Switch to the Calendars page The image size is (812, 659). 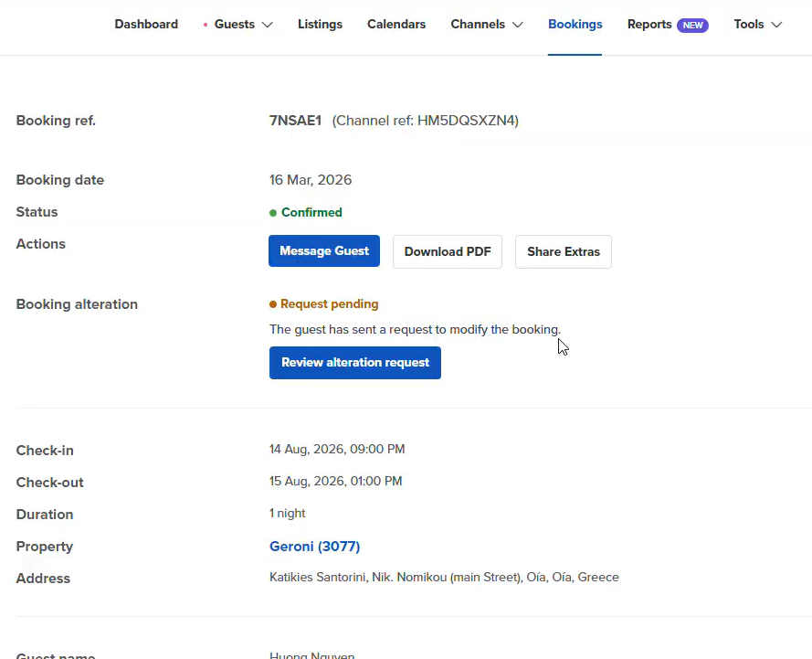pos(396,25)
